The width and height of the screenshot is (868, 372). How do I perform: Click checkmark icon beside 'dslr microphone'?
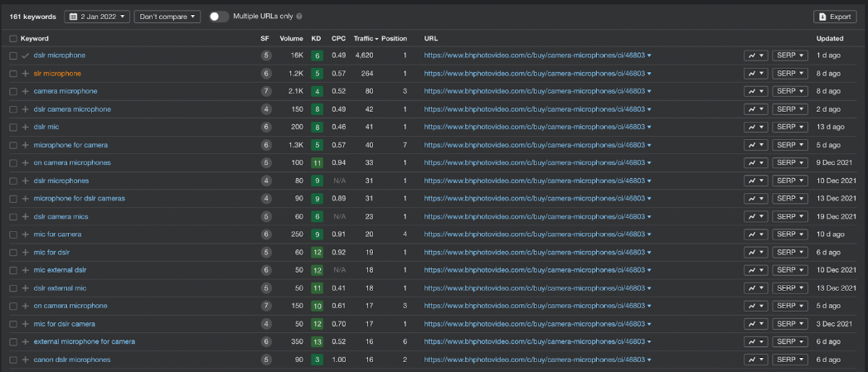pos(25,56)
